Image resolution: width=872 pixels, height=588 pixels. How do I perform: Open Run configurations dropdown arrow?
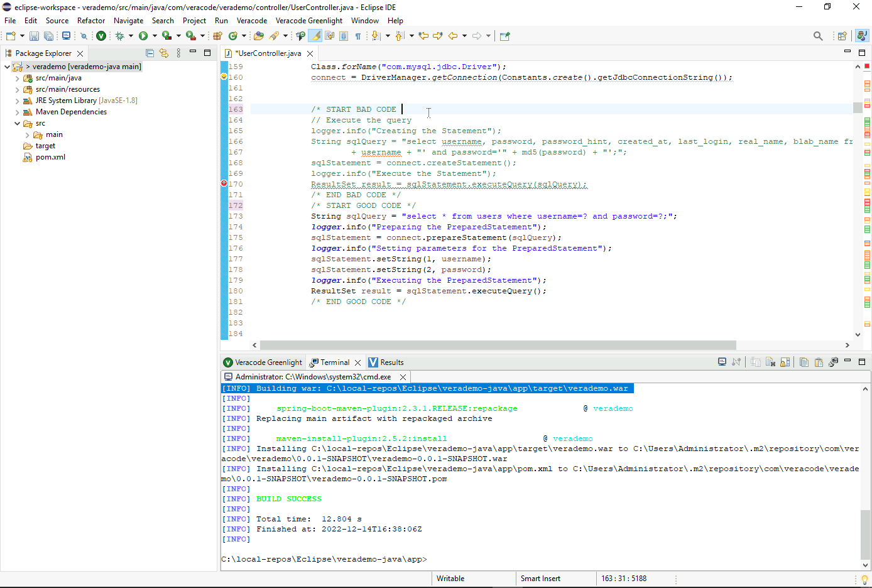[x=155, y=36]
